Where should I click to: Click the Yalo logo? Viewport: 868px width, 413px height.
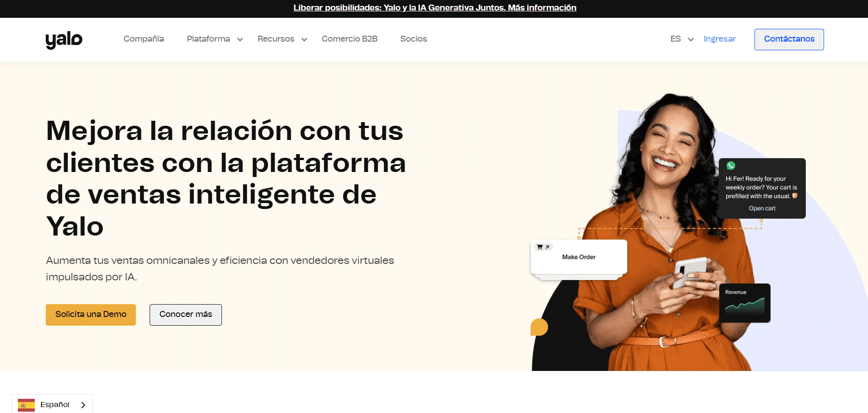point(64,39)
